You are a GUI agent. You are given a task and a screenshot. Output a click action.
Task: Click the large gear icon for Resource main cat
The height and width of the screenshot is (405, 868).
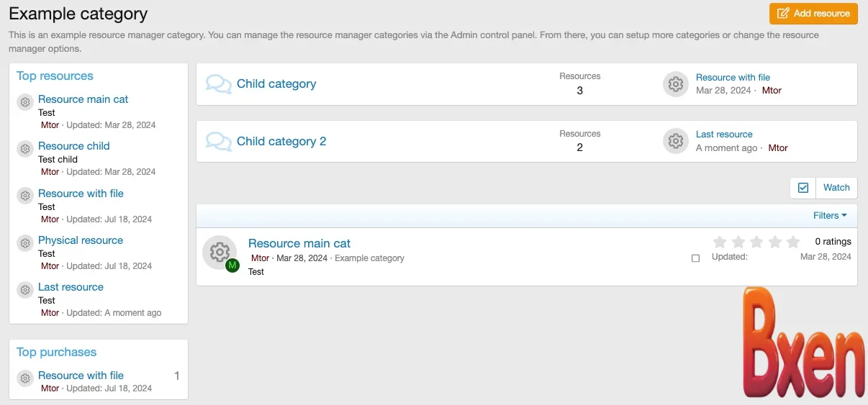(x=219, y=252)
